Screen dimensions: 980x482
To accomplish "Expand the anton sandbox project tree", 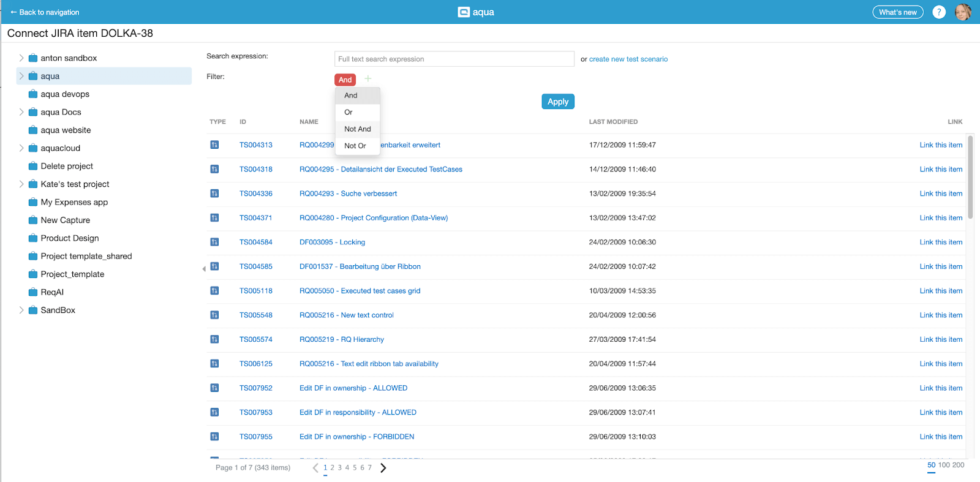I will (21, 58).
